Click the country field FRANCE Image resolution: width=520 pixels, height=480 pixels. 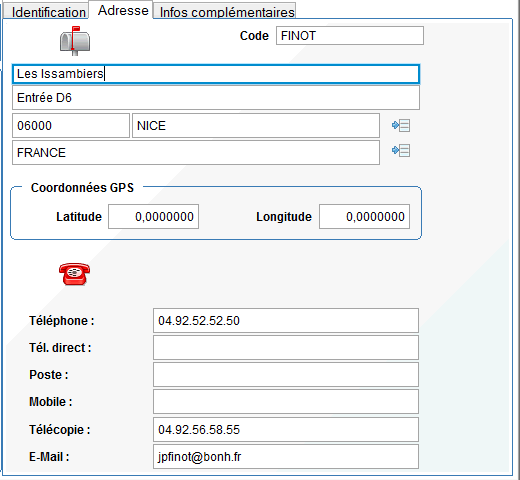pos(196,153)
